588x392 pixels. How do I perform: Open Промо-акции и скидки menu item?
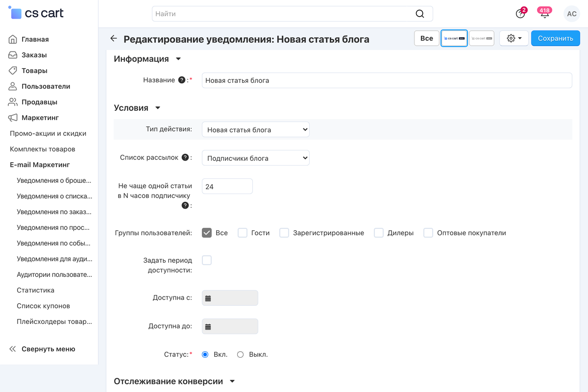tap(48, 133)
